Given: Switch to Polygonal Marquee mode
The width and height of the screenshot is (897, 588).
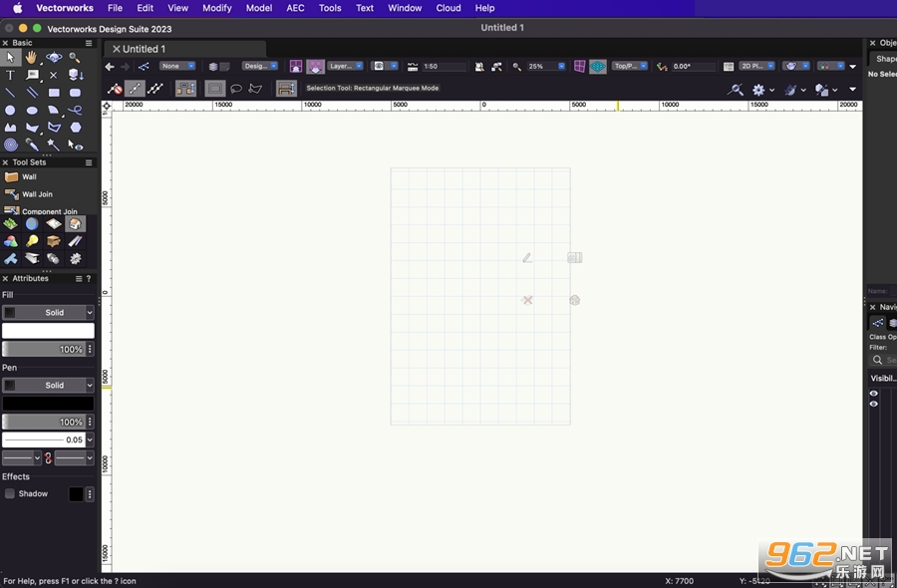Looking at the screenshot, I should (256, 88).
